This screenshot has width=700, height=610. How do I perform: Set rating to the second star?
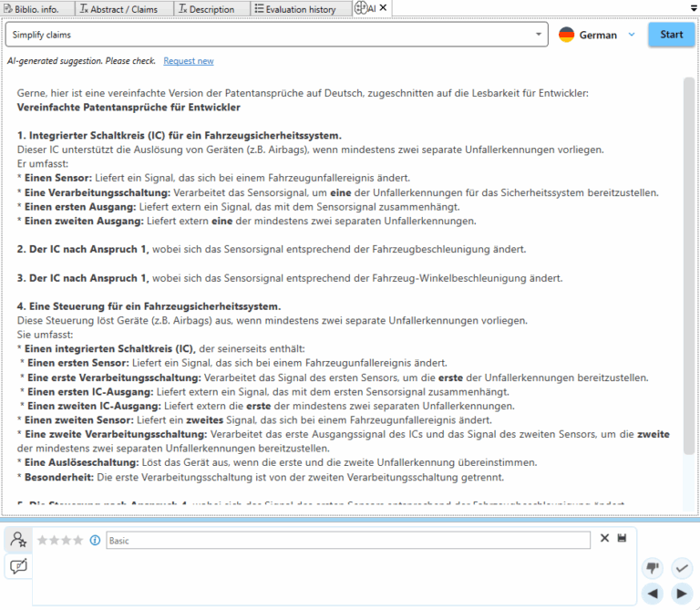(55, 541)
